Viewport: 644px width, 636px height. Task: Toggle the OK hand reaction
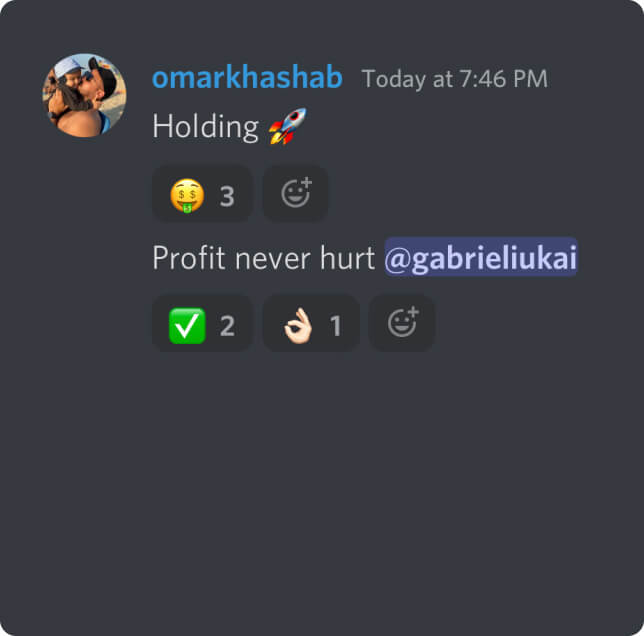coord(311,324)
